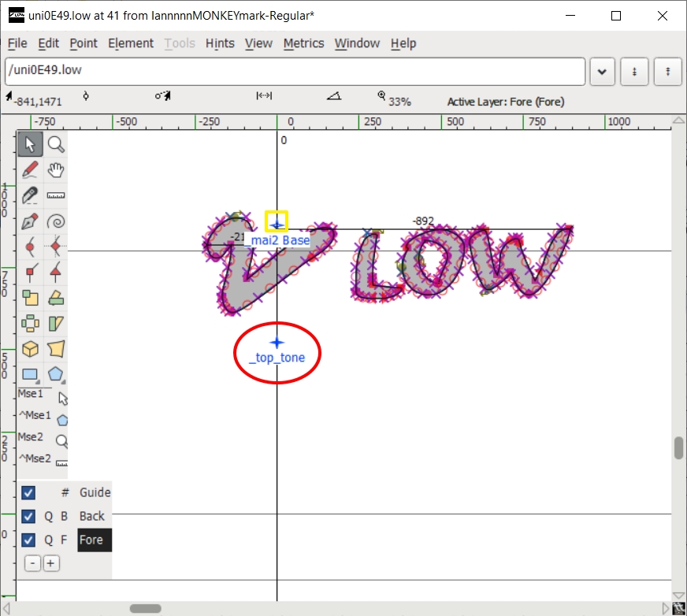Activate the Hand scroll tool

(x=56, y=169)
